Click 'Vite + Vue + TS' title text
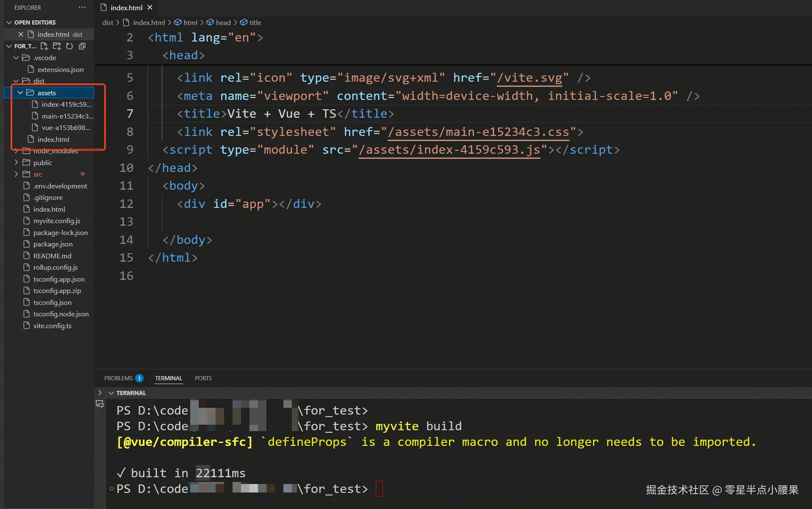Viewport: 812px width, 509px height. (x=281, y=114)
